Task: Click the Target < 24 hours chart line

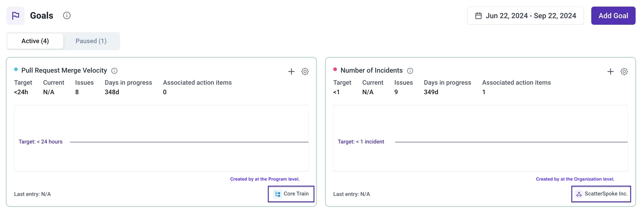Action: pyautogui.click(x=189, y=142)
